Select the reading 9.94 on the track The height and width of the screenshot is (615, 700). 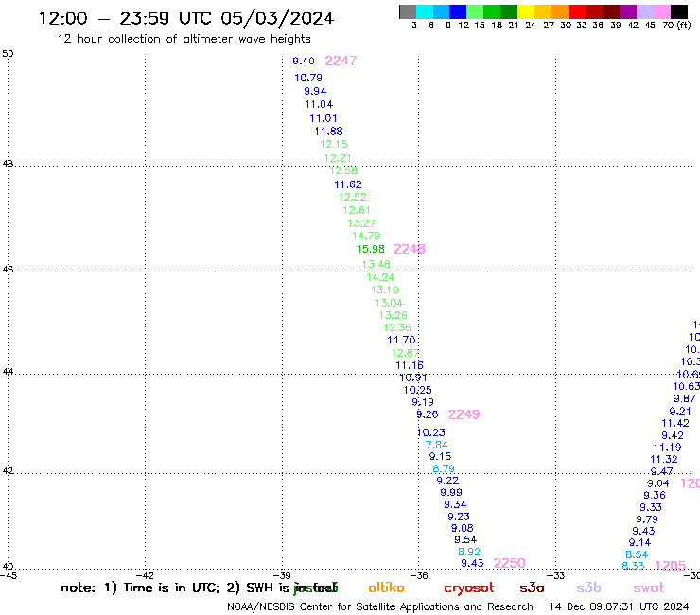pos(315,91)
